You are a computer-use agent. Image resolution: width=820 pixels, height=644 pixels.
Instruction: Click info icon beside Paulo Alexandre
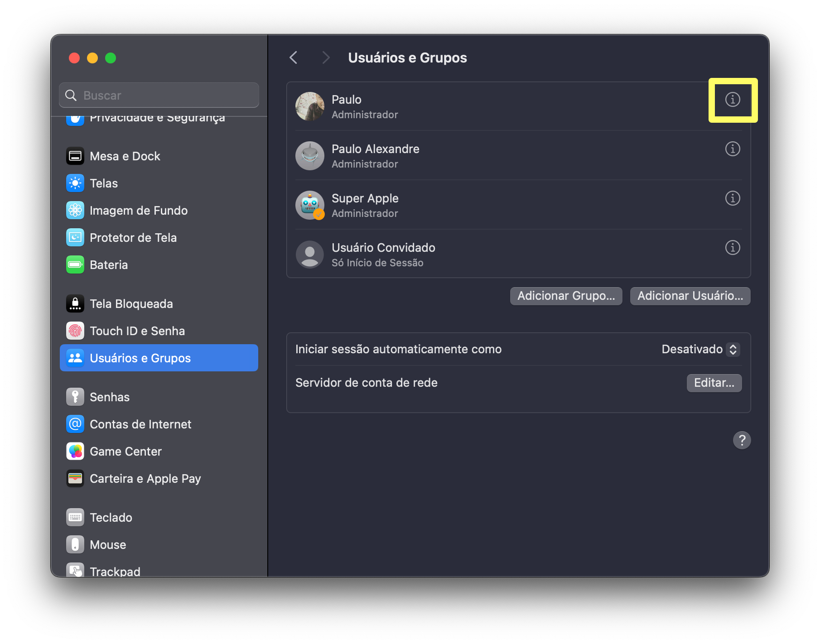(x=732, y=149)
